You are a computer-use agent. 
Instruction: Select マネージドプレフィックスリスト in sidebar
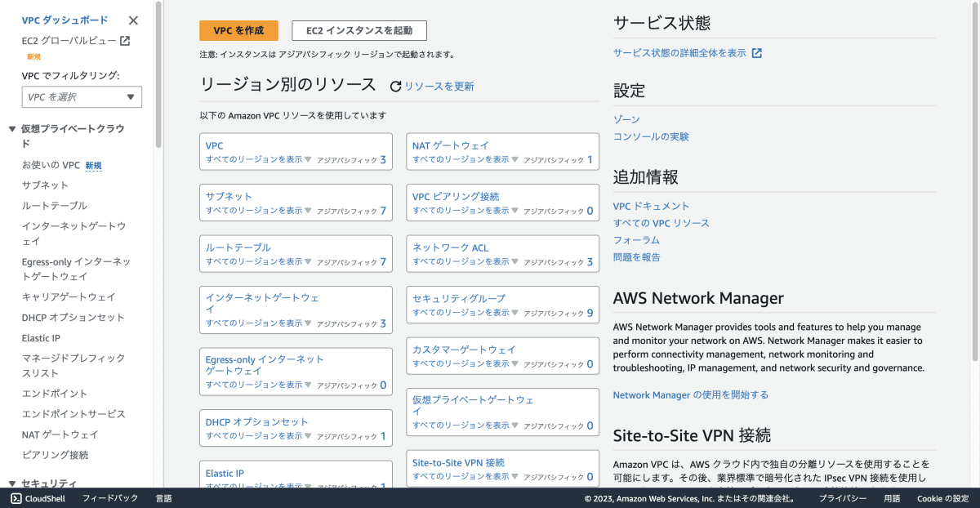(73, 366)
